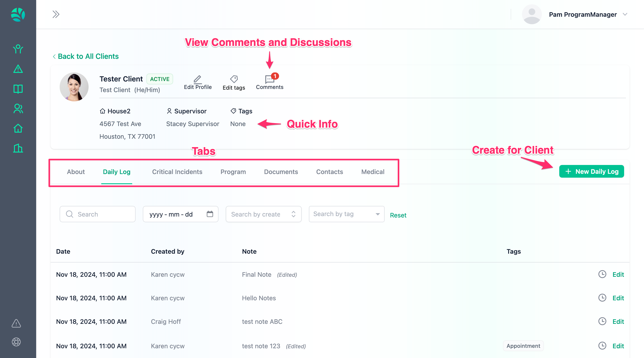Switch to the Medical tab
644x358 pixels.
(x=372, y=172)
